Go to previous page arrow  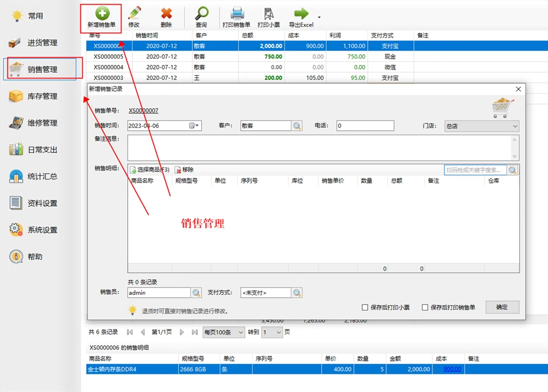(142, 332)
